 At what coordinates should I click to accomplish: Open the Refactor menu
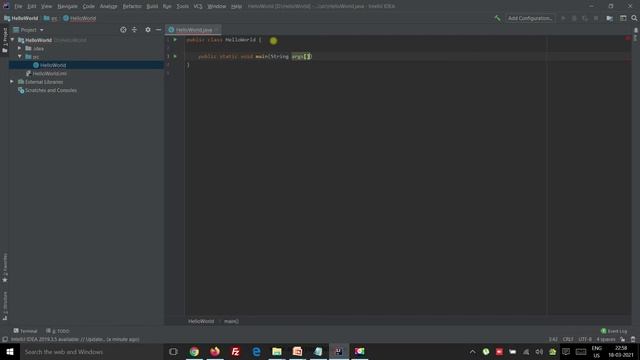tap(132, 6)
